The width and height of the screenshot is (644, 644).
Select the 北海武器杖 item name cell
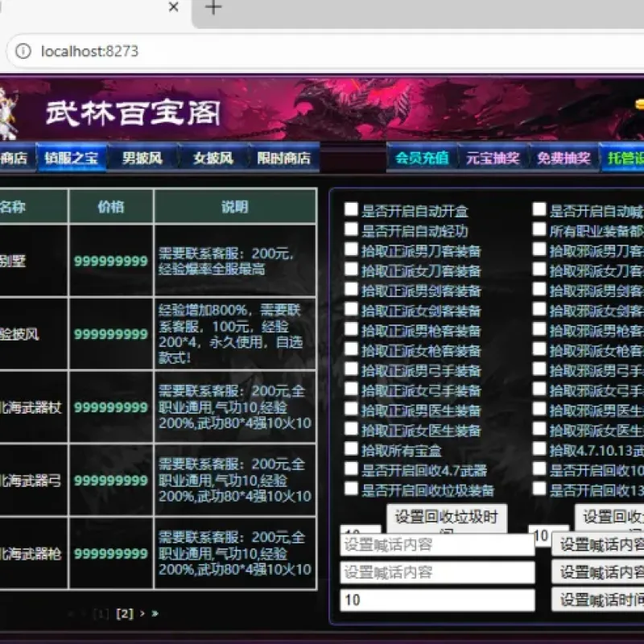click(x=33, y=407)
